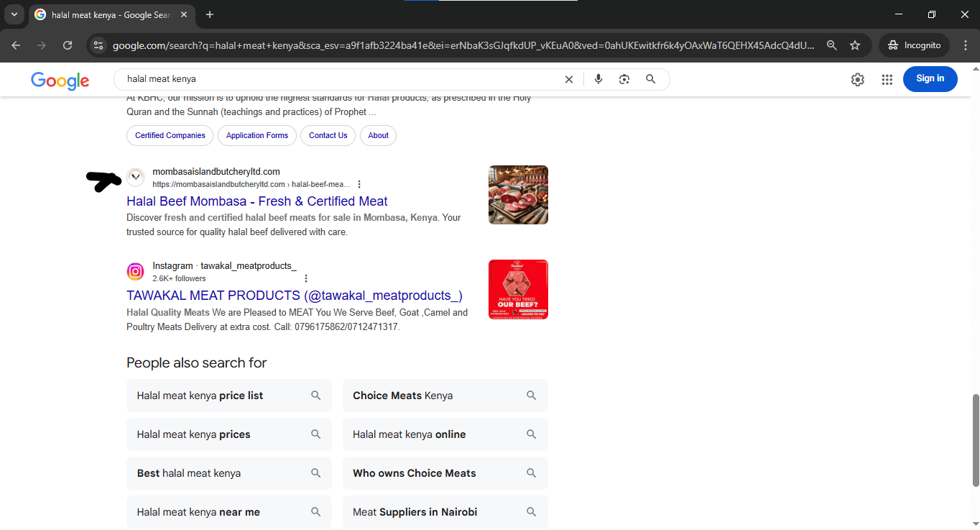Search Halal meat kenya online
This screenshot has height=530, width=980.
pyautogui.click(x=445, y=434)
